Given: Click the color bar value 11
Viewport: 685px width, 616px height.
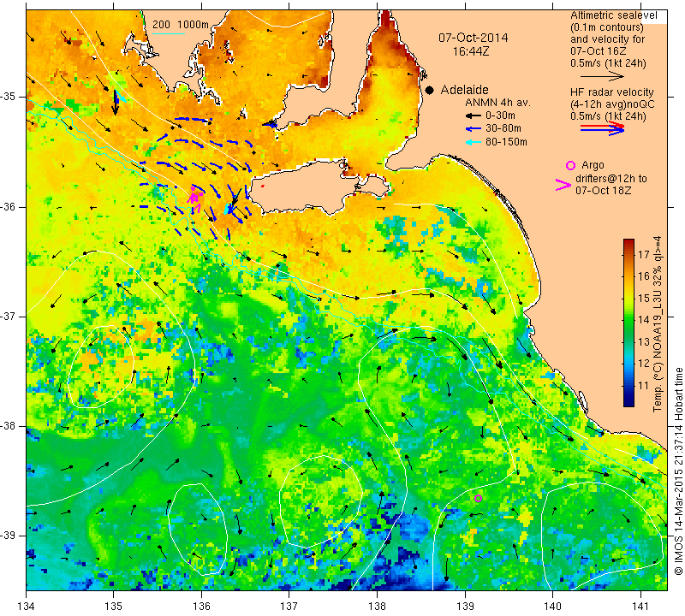Looking at the screenshot, I should [x=644, y=386].
